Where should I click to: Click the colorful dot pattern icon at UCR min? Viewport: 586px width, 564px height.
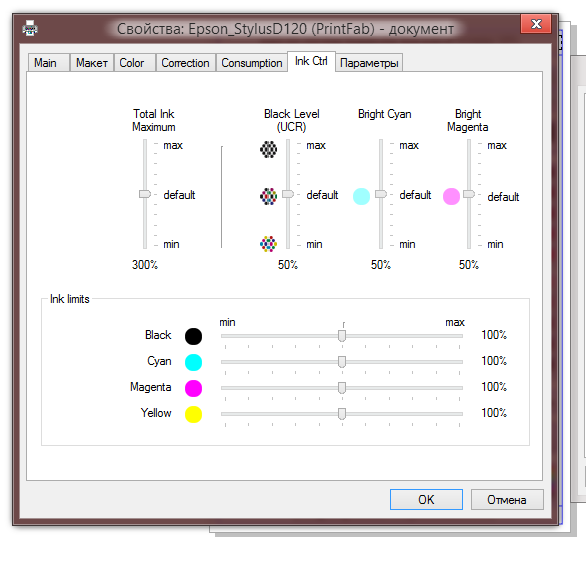(268, 244)
